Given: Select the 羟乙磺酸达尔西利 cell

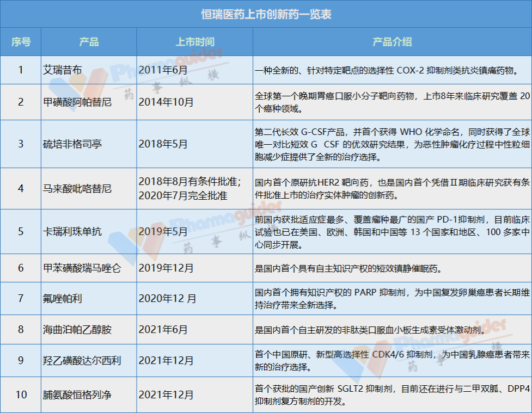Looking at the screenshot, I should click(x=82, y=360).
